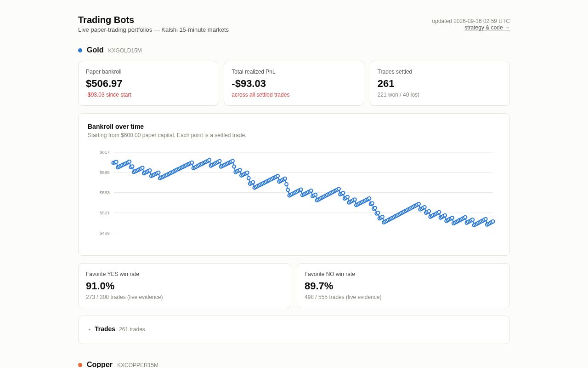This screenshot has width=588, height=368.
Task: Select the 261 trades settled value
Action: point(386,84)
